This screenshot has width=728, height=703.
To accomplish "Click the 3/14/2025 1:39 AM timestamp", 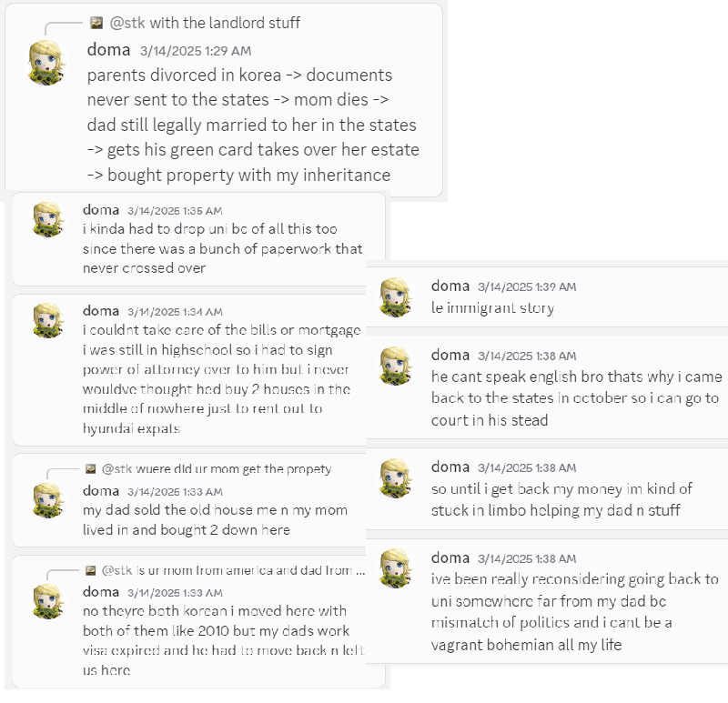I will pos(527,286).
